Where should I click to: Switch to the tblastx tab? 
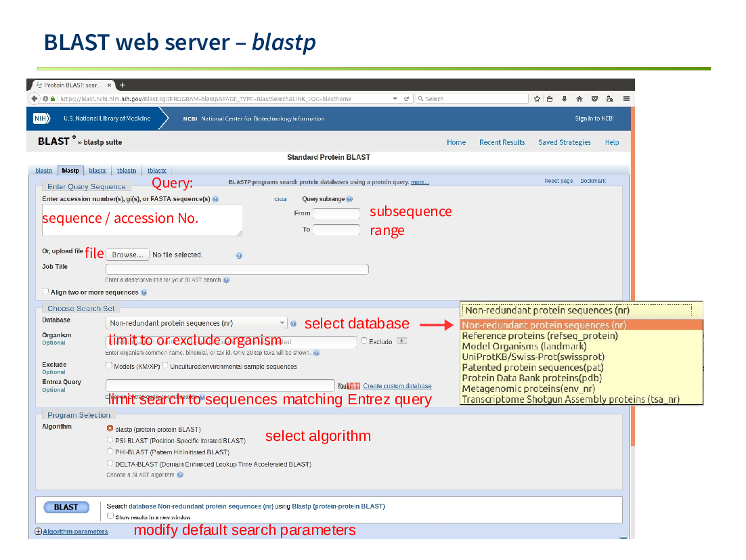point(157,171)
